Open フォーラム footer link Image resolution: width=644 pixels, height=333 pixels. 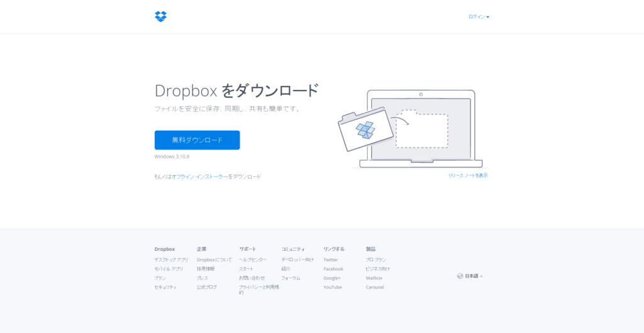click(291, 278)
